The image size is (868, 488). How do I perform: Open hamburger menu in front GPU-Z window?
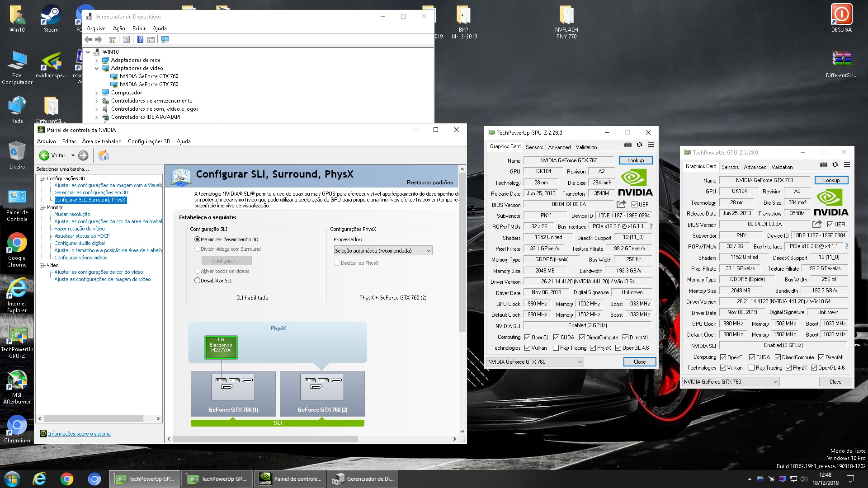[651, 145]
